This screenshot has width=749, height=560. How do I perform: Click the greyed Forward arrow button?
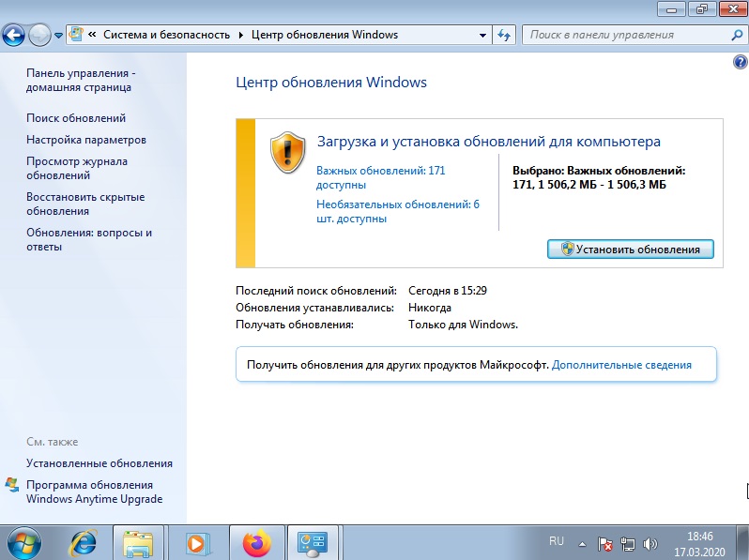click(39, 36)
